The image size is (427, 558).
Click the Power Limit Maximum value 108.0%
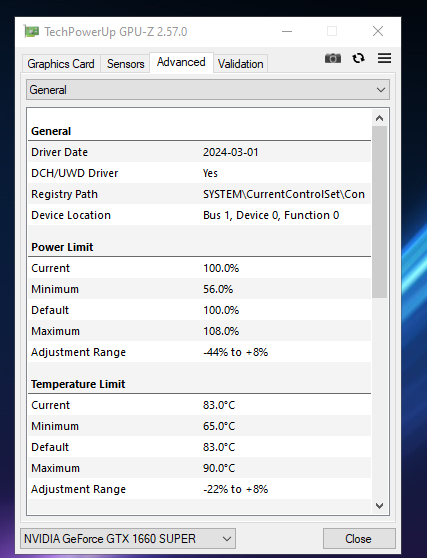tap(221, 331)
